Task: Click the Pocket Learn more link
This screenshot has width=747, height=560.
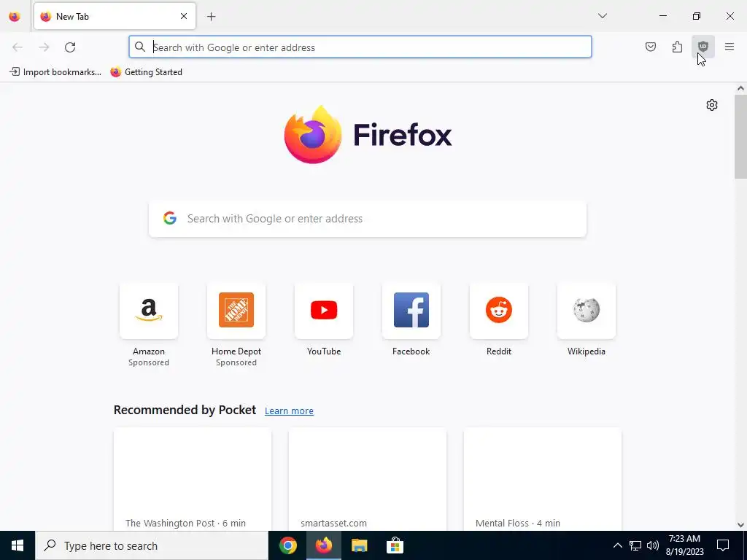Action: click(289, 411)
